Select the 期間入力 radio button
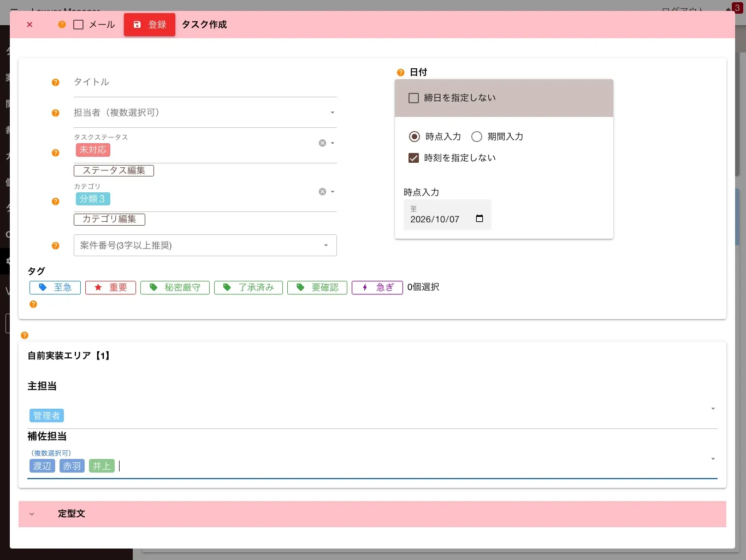Viewport: 746px width, 560px height. [477, 137]
